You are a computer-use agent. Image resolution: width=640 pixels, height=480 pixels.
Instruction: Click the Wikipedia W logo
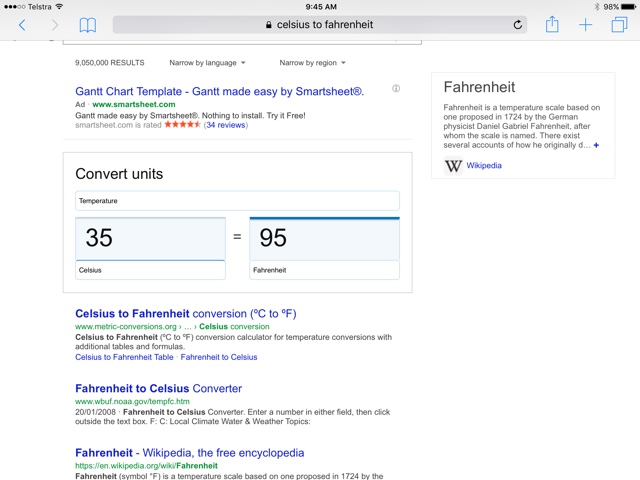(x=453, y=166)
